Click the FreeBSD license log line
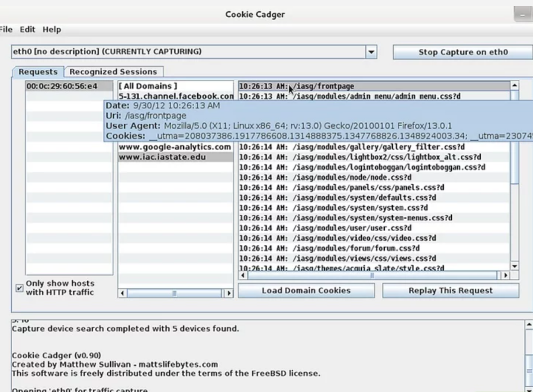The height and width of the screenshot is (392, 533). click(166, 373)
